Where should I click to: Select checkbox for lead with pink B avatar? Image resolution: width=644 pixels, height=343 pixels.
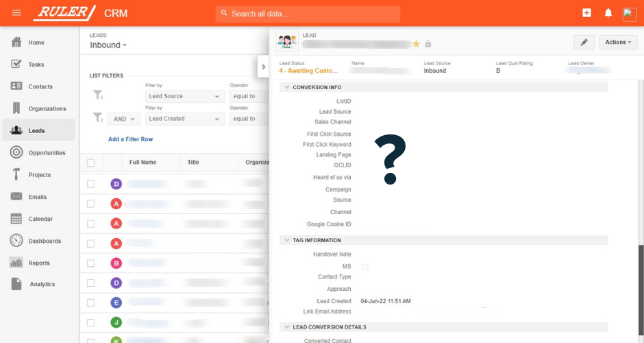(x=90, y=263)
